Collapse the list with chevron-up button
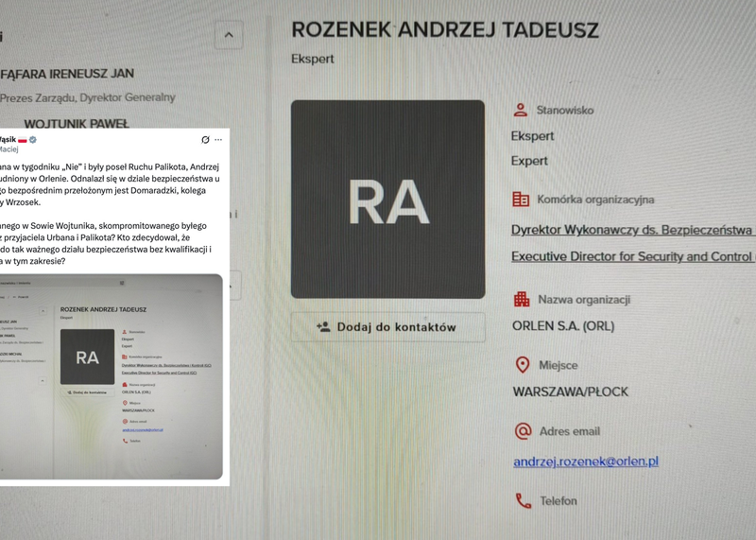The width and height of the screenshot is (756, 540). [x=229, y=35]
